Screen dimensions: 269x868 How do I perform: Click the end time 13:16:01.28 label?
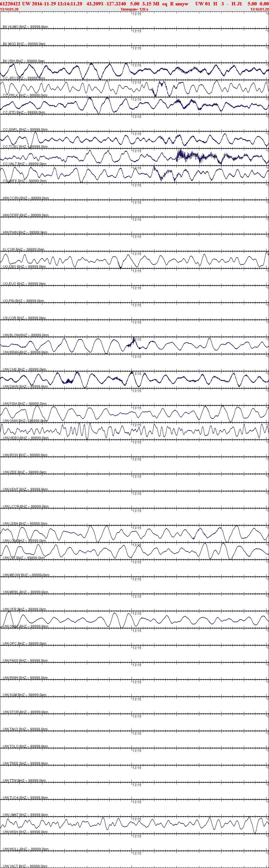click(x=260, y=9)
